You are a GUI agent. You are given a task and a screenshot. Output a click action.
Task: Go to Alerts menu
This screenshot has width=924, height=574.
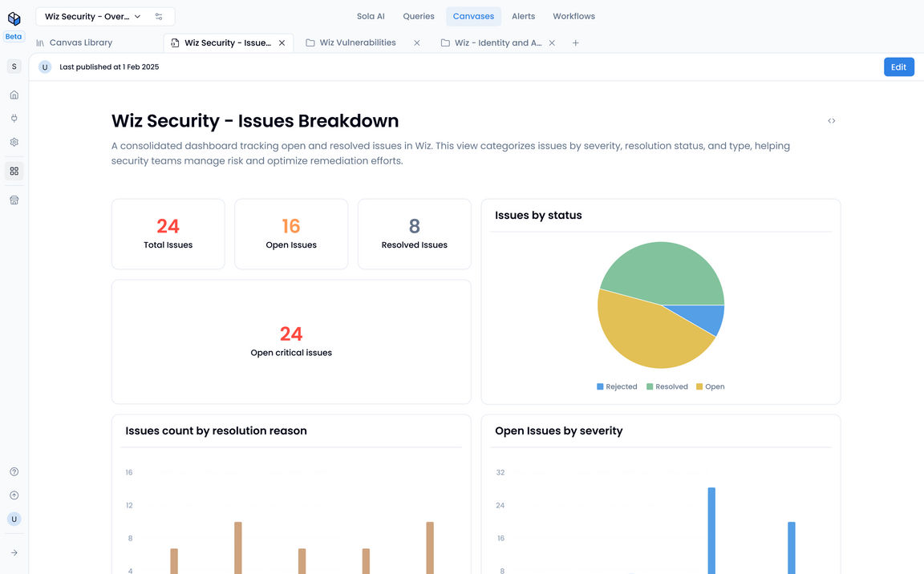523,17
